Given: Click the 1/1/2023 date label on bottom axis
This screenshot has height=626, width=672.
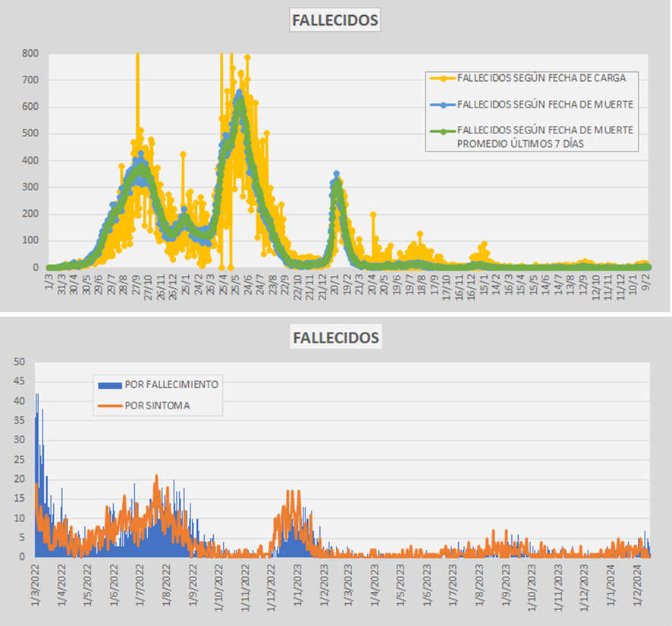Looking at the screenshot, I should pos(297,585).
